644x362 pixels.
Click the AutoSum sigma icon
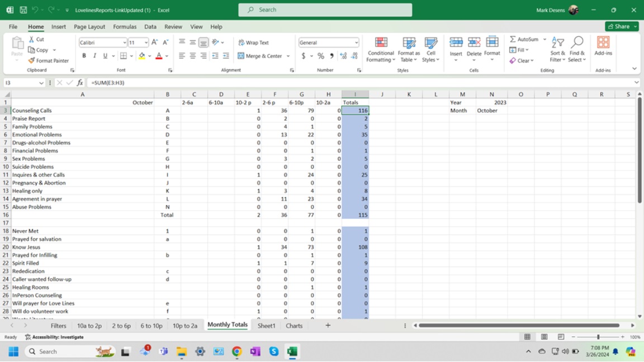pyautogui.click(x=513, y=40)
